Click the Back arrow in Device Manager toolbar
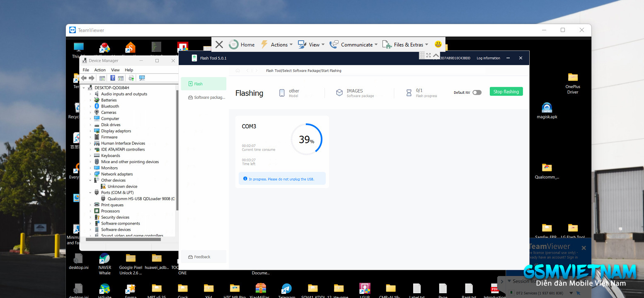The image size is (644, 298). coord(84,78)
